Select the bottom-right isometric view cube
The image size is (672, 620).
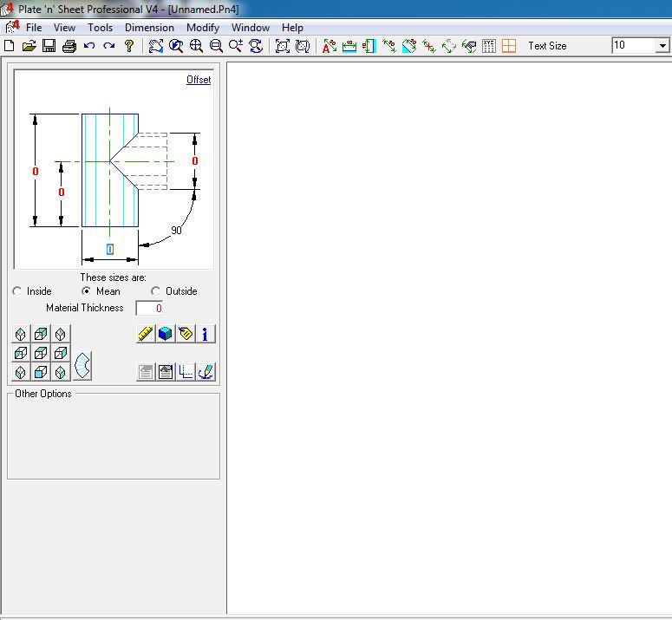click(61, 372)
